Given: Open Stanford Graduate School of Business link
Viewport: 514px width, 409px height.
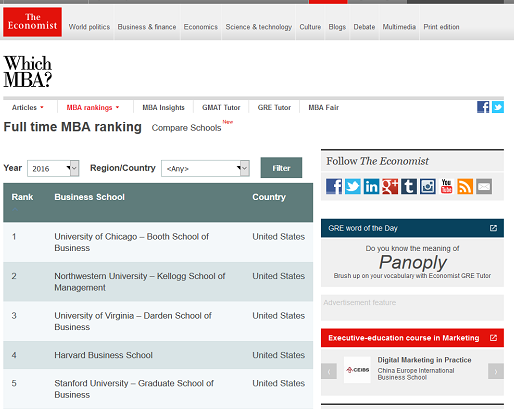Looking at the screenshot, I should tap(134, 389).
